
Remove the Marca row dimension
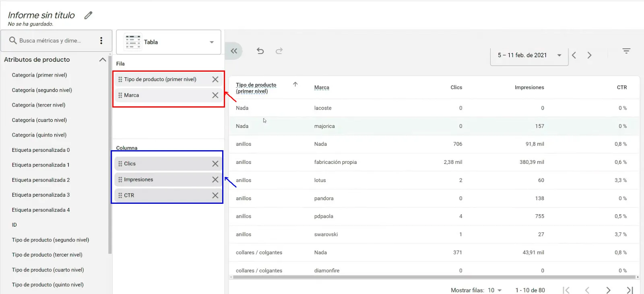[215, 95]
